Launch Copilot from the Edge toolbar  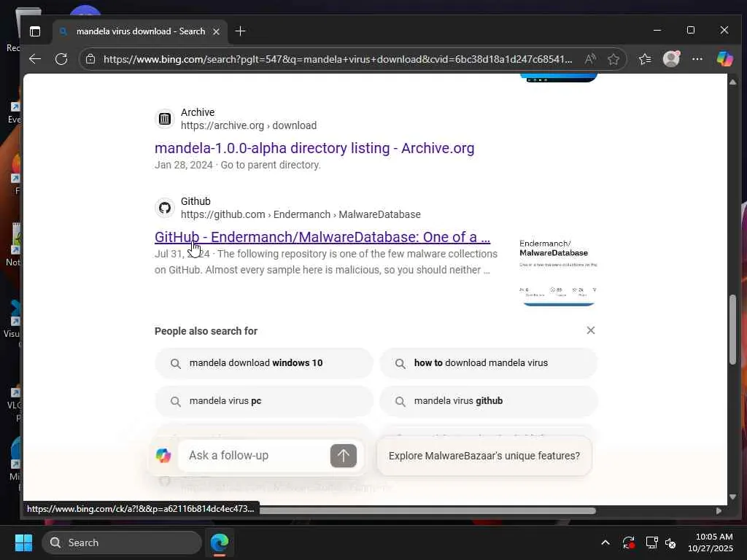724,59
